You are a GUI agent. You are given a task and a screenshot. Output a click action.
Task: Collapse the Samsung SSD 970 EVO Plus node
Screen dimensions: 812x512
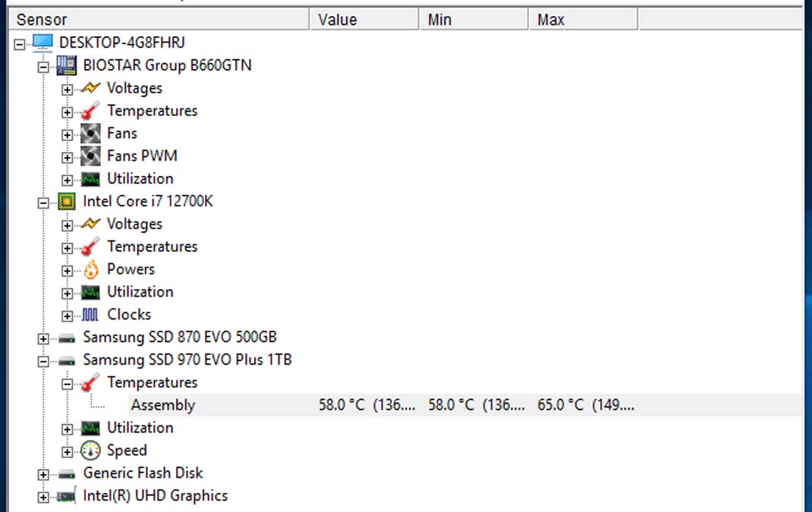point(43,361)
